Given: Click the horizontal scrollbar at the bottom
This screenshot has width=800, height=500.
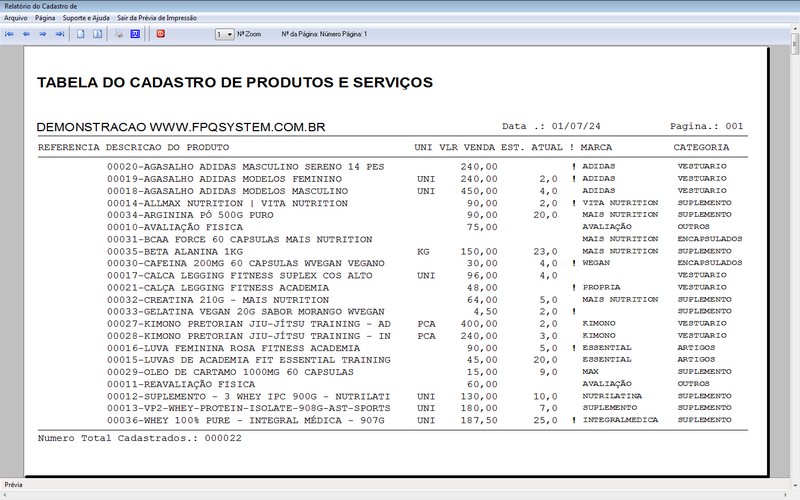Looking at the screenshot, I should click(395, 495).
